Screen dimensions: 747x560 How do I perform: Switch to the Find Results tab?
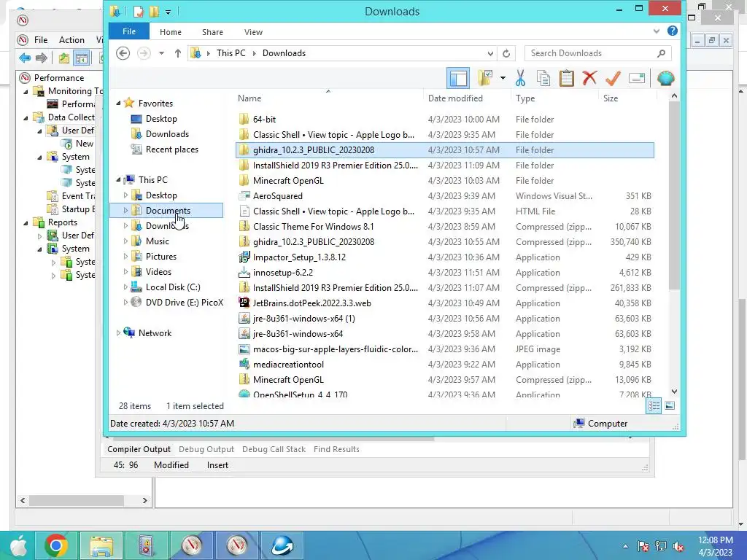[336, 449]
